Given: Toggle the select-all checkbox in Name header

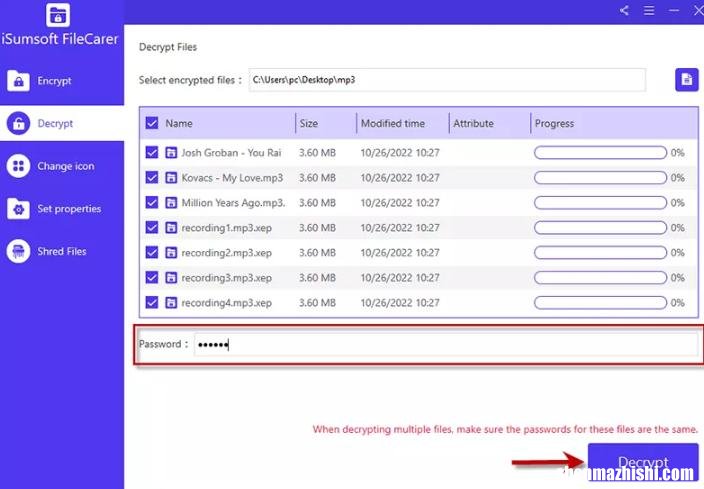Looking at the screenshot, I should click(152, 123).
